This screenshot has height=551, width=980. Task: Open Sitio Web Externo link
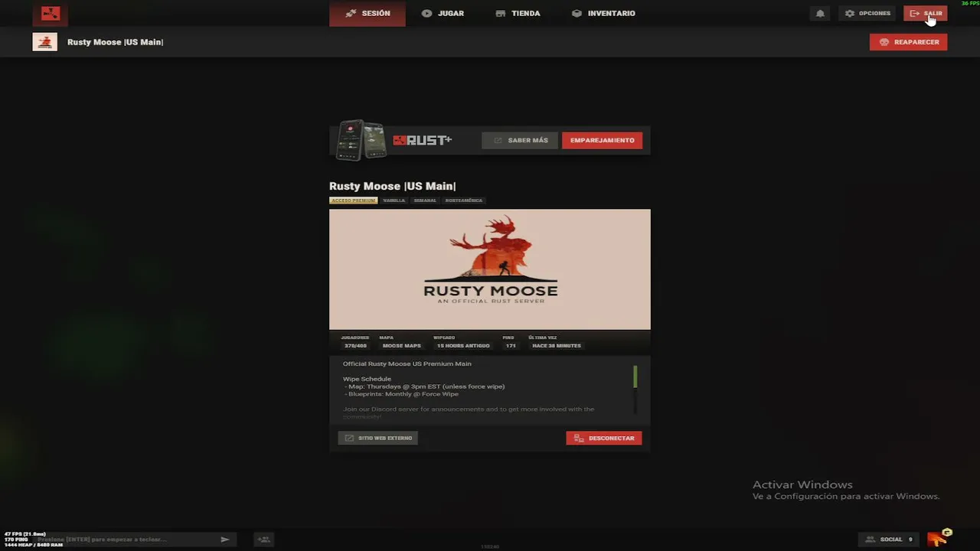378,438
